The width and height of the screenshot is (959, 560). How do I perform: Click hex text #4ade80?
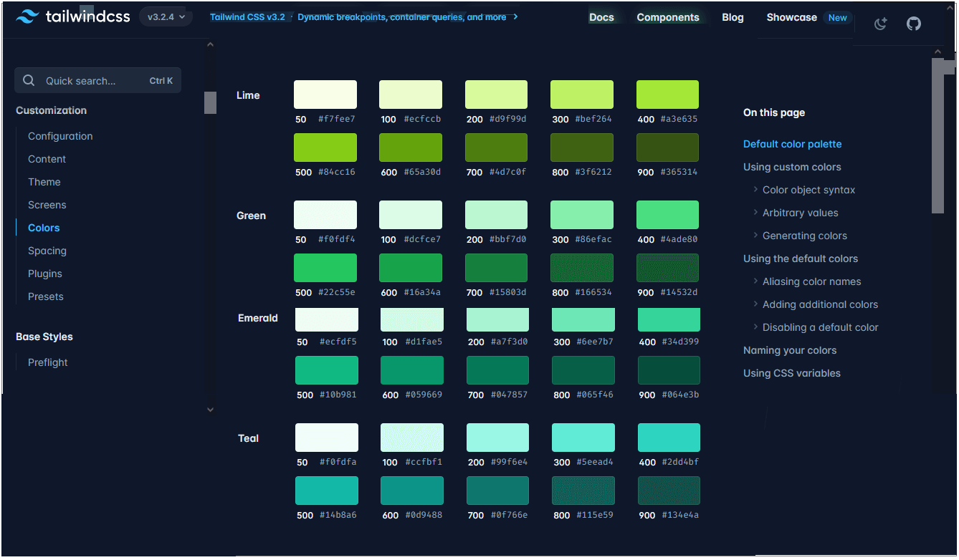679,240
